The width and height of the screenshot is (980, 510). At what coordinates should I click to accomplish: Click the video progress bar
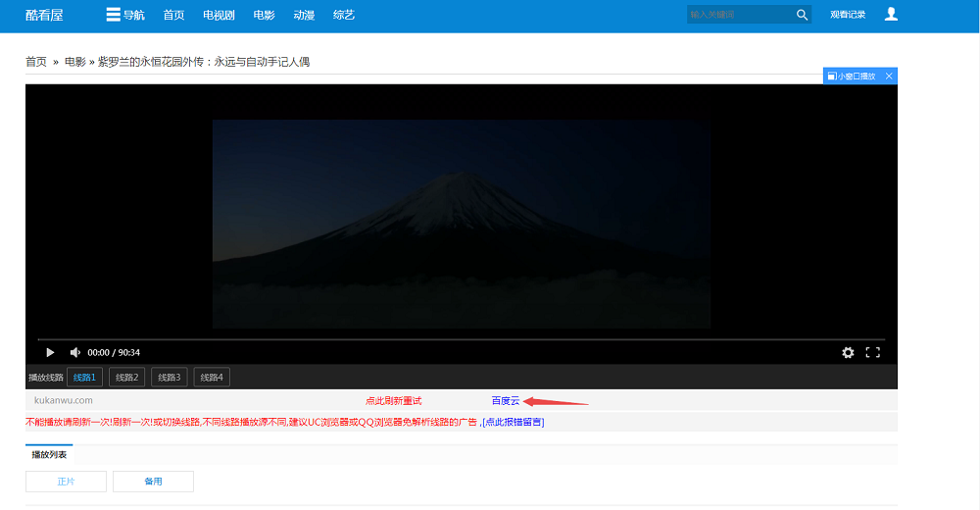click(462, 339)
